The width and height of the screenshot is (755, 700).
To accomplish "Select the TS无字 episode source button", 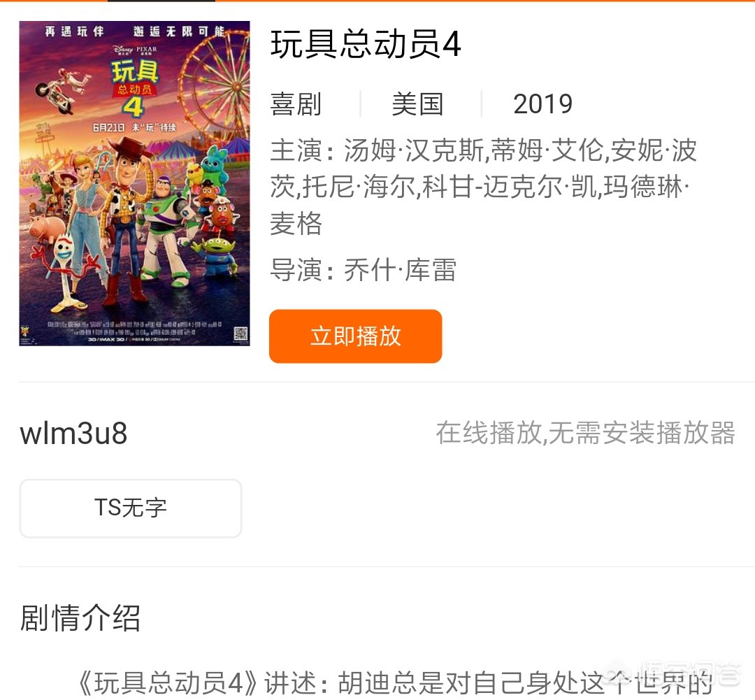I will tap(131, 508).
